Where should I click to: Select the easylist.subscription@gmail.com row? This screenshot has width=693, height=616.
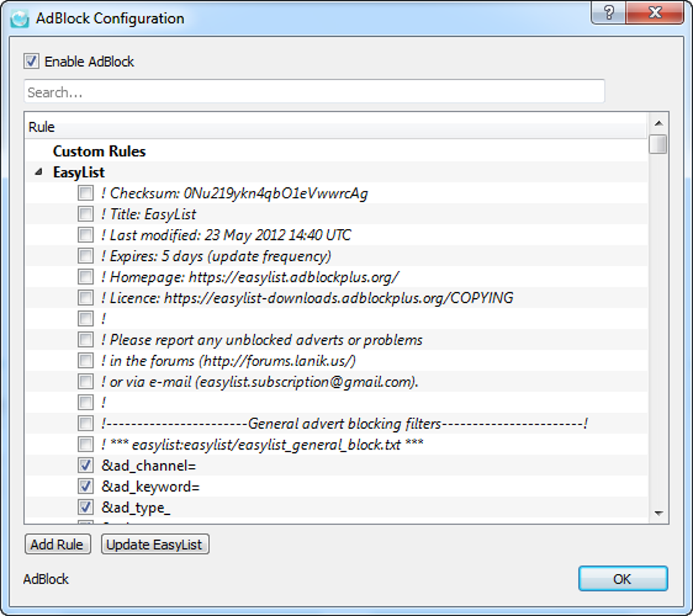tap(260, 382)
